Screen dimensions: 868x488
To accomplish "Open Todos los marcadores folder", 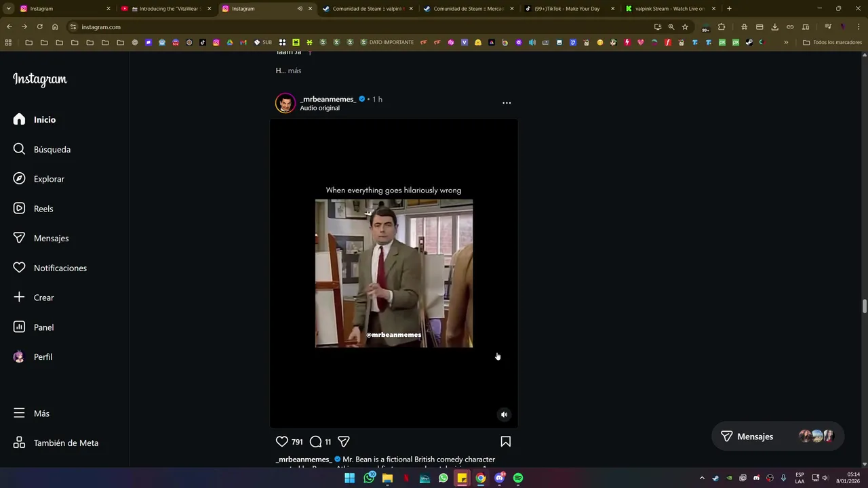I will (832, 43).
